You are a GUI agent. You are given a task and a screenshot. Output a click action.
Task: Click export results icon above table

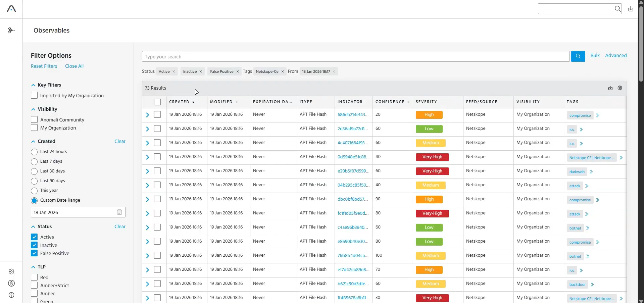tap(610, 88)
